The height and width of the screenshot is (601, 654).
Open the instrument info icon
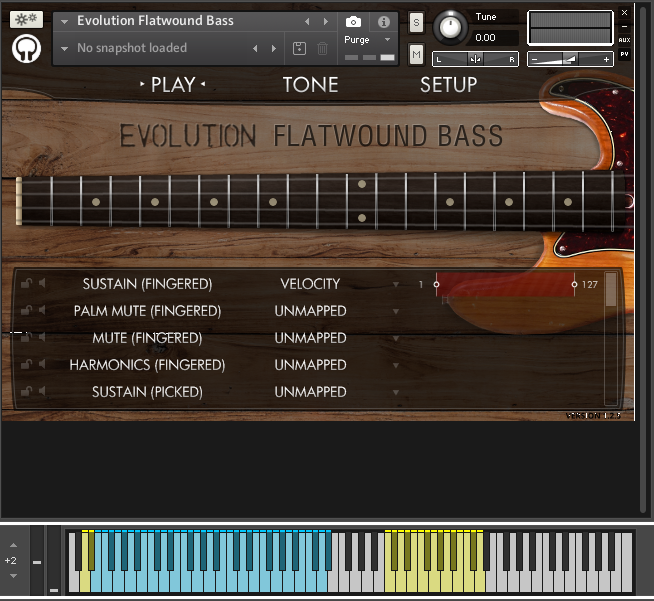click(x=384, y=22)
